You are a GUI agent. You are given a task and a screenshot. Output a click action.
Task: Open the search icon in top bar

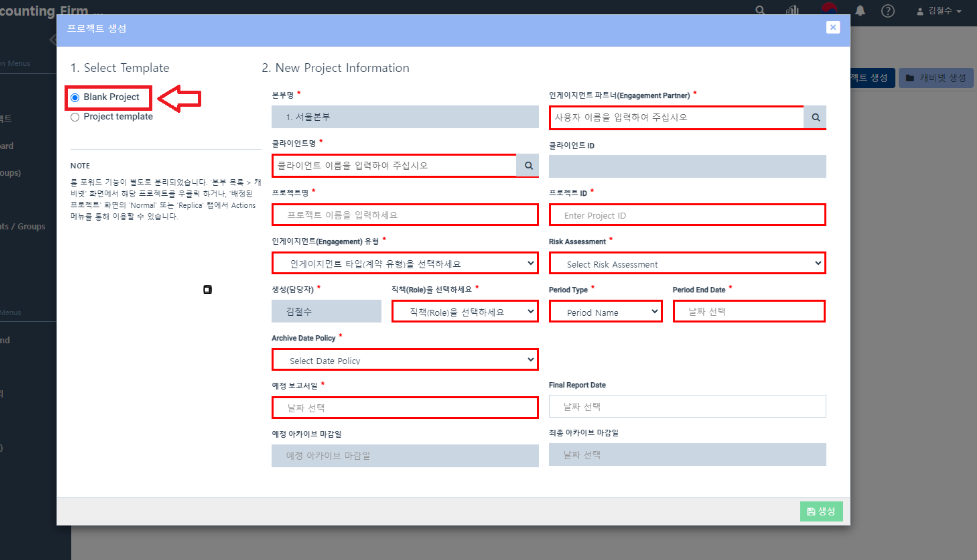point(760,11)
